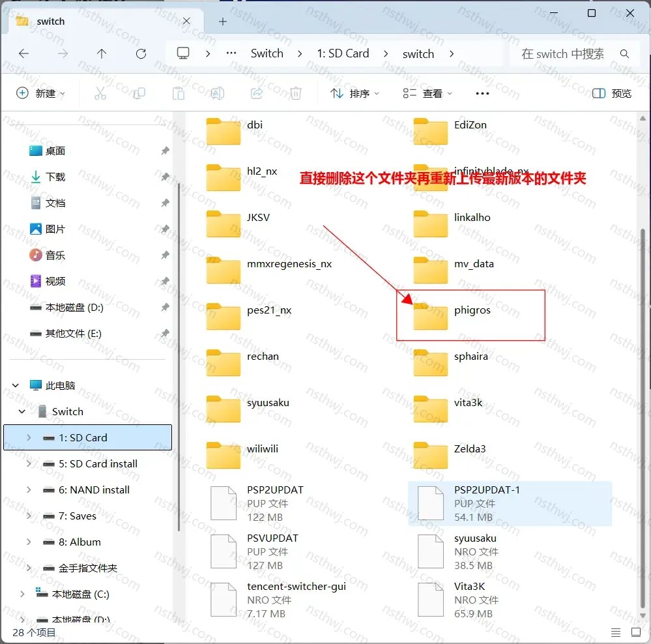
Task: Click the Rename icon in toolbar
Action: [217, 93]
